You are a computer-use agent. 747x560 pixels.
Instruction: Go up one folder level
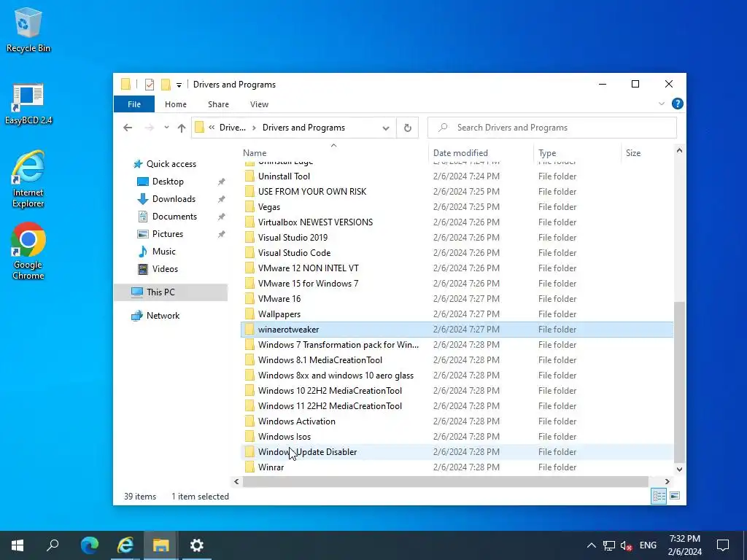click(181, 128)
